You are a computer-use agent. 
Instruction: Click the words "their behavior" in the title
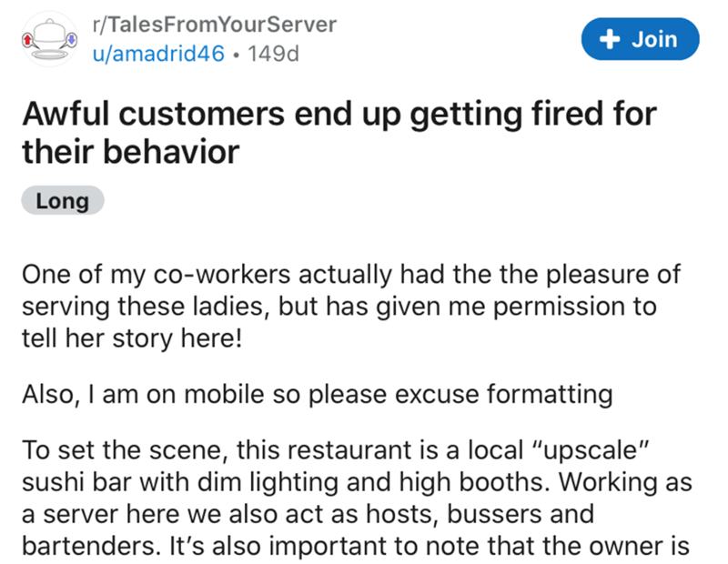coord(130,151)
